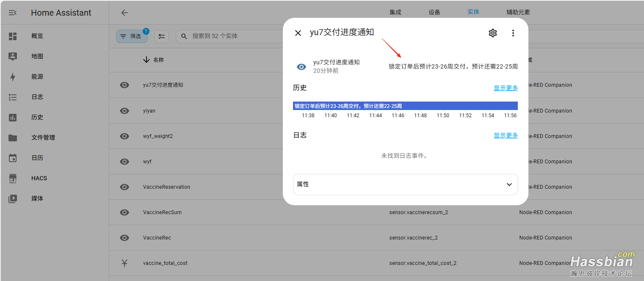Switch to the 集成 tab
The image size is (644, 281).
point(395,12)
